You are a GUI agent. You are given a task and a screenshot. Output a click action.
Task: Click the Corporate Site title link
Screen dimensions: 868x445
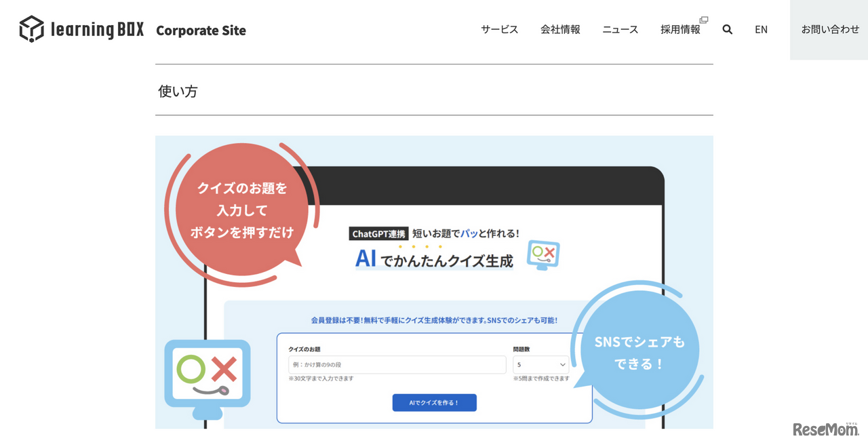click(x=201, y=30)
